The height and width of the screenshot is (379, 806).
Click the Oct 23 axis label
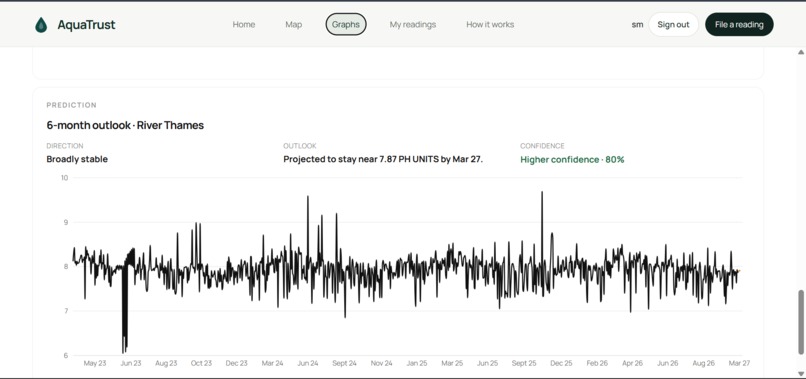coord(201,363)
